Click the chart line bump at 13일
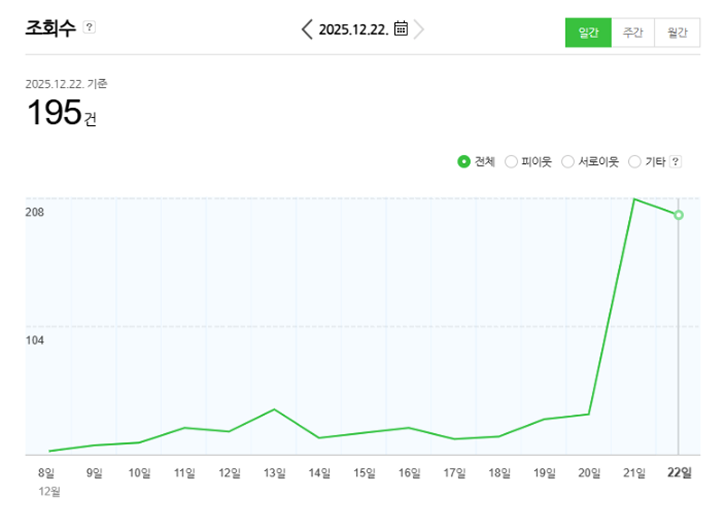This screenshot has height=508, width=726. [x=274, y=409]
